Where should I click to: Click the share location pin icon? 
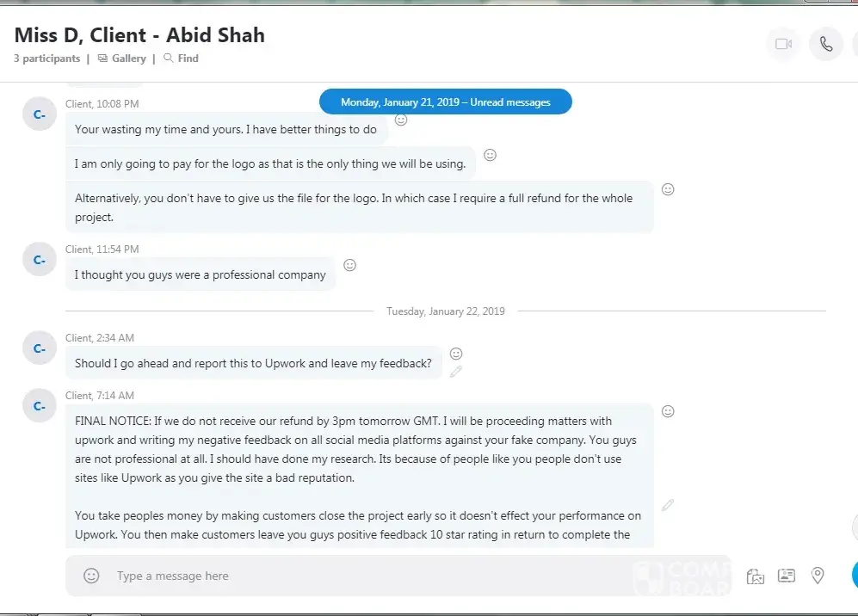[x=818, y=576]
